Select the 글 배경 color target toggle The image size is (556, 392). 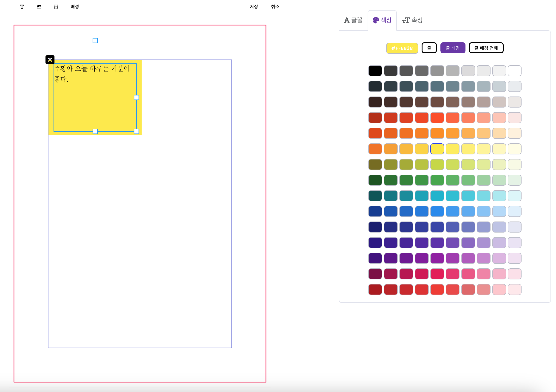pyautogui.click(x=453, y=48)
